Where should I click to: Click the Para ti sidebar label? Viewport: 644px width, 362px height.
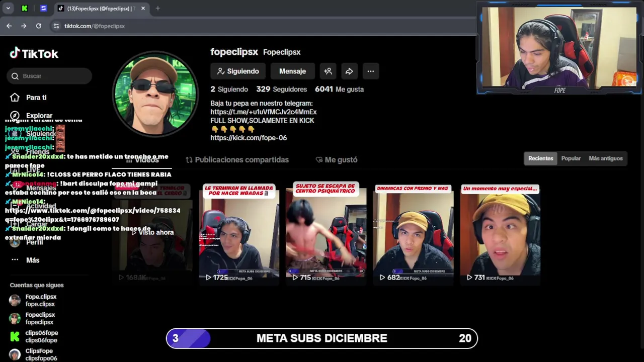[36, 98]
